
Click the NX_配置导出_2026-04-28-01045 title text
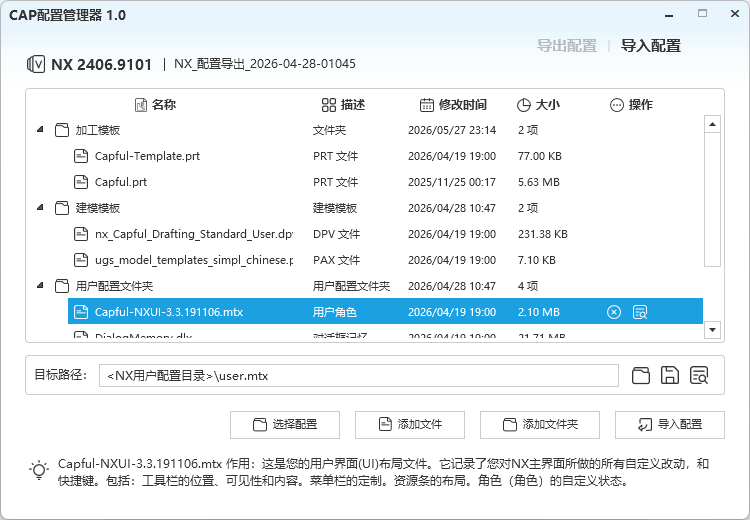(265, 64)
